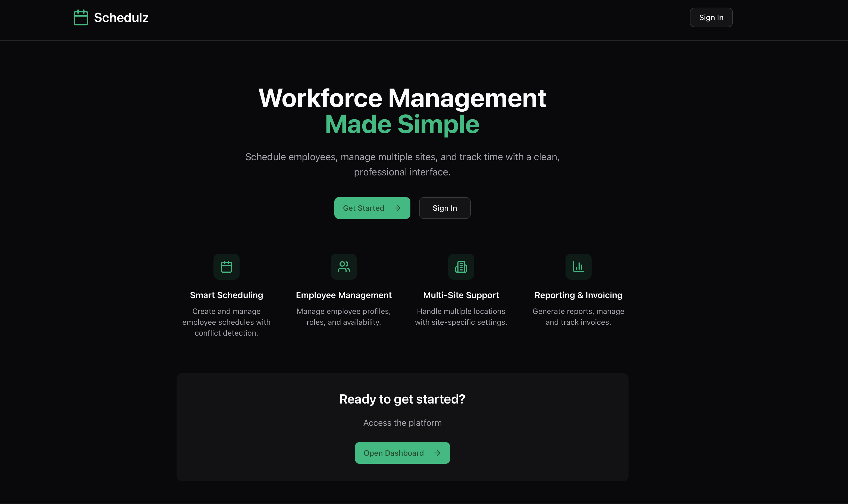Image resolution: width=848 pixels, height=504 pixels.
Task: Click the Handle multiple locations description
Action: [461, 317]
